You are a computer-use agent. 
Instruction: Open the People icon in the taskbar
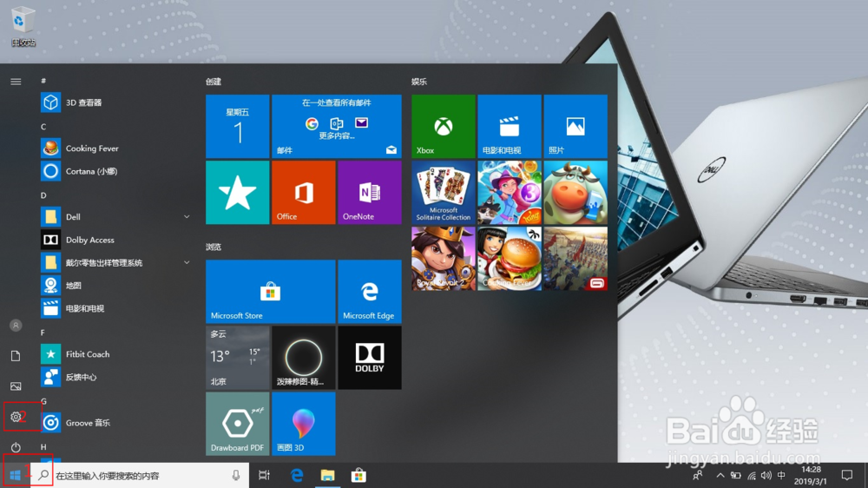pos(698,475)
